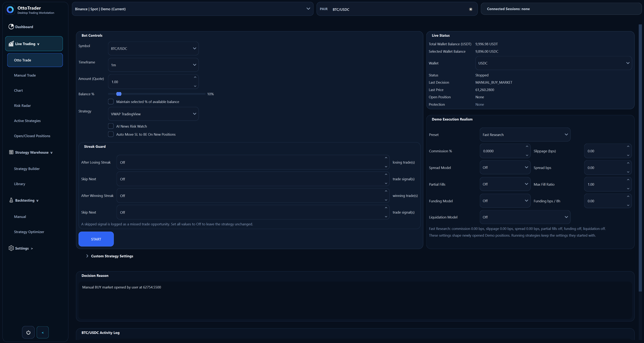Increase the Spread bps value
Screen dimensions: 644x343
point(628,163)
